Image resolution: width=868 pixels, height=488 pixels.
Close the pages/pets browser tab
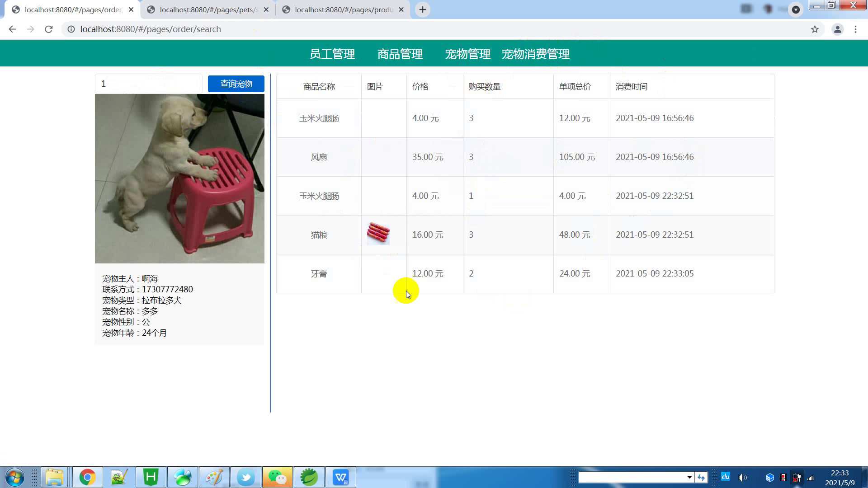pos(266,9)
